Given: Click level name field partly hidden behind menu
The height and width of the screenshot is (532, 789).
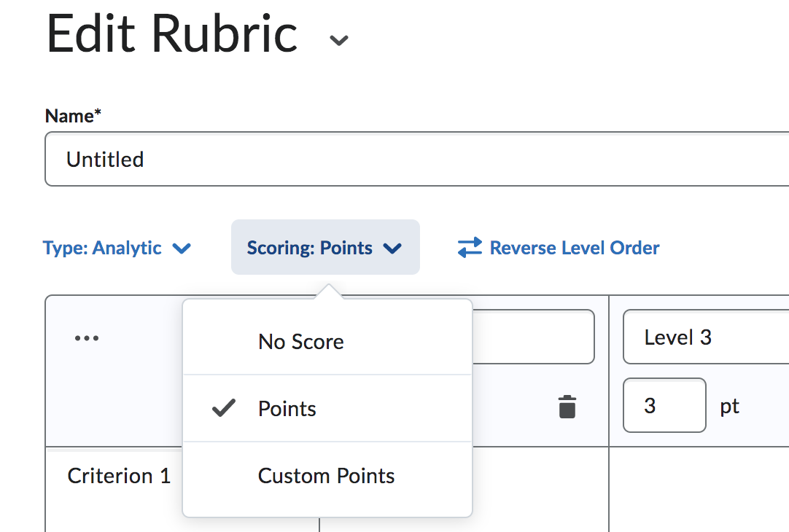Looking at the screenshot, I should pyautogui.click(x=533, y=337).
